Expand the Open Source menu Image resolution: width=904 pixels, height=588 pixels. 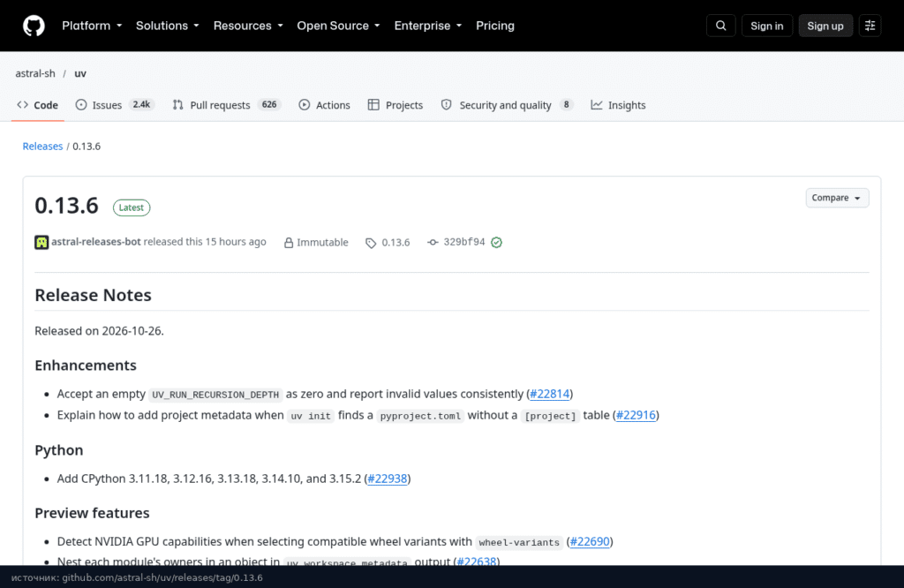pyautogui.click(x=338, y=26)
